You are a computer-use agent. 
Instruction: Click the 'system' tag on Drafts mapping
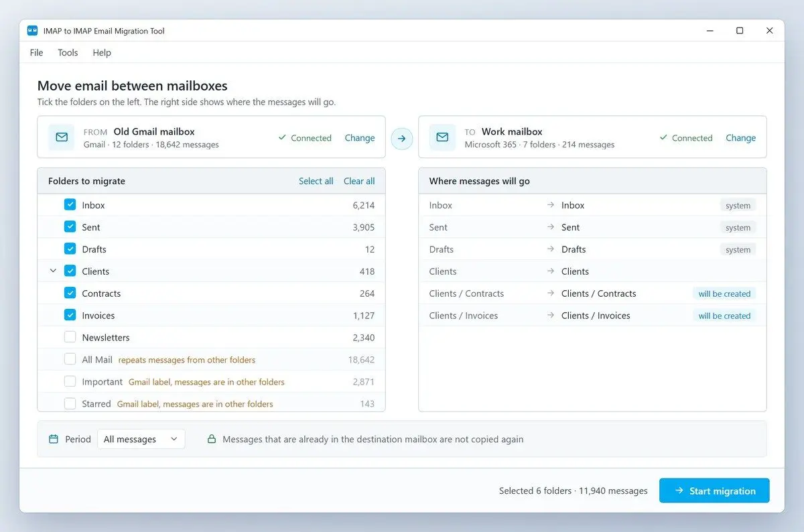pos(738,250)
